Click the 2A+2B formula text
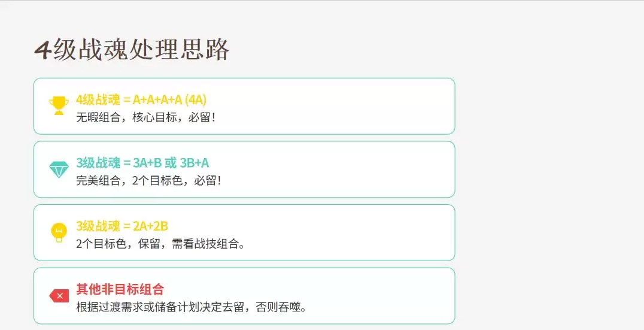 (x=151, y=226)
